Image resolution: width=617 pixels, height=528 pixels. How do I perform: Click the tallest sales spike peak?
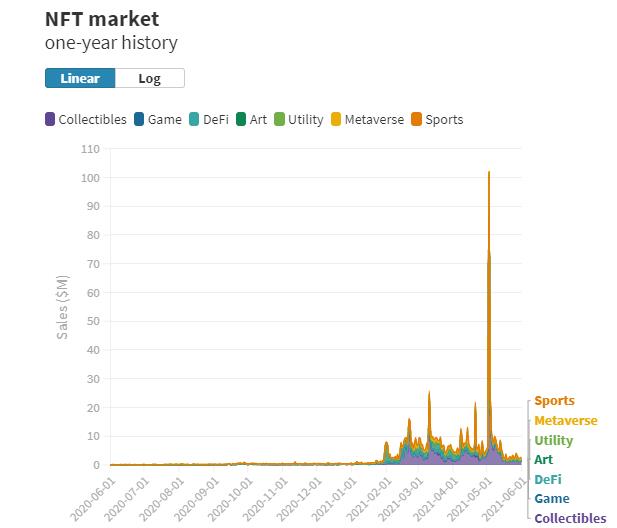[488, 173]
